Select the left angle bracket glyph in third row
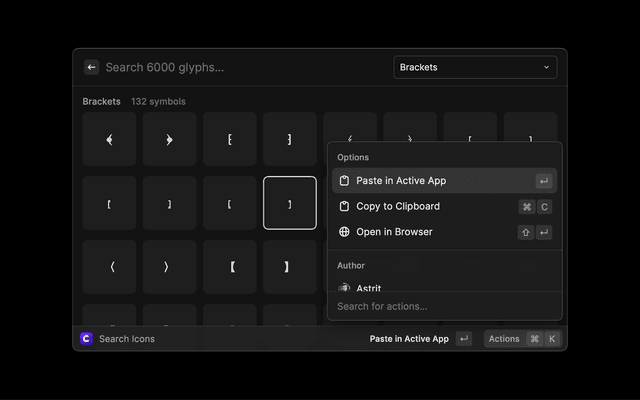The width and height of the screenshot is (640, 400). [109, 267]
